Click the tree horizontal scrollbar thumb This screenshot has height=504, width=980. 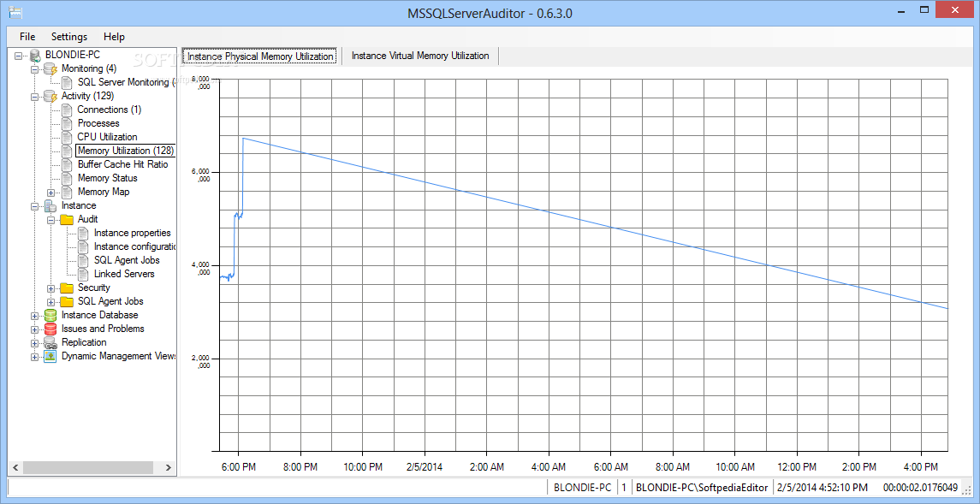(88, 467)
